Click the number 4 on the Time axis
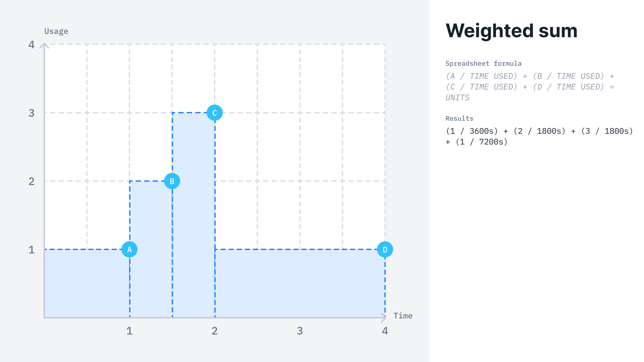 tap(385, 331)
